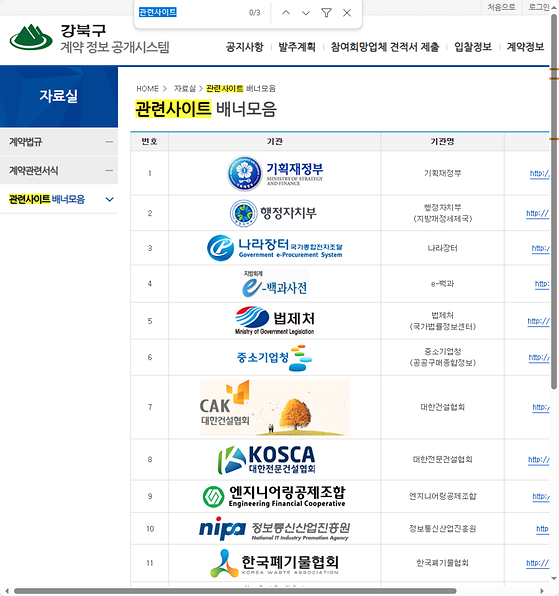Go to next find result arrow
This screenshot has height=596, width=559.
306,13
